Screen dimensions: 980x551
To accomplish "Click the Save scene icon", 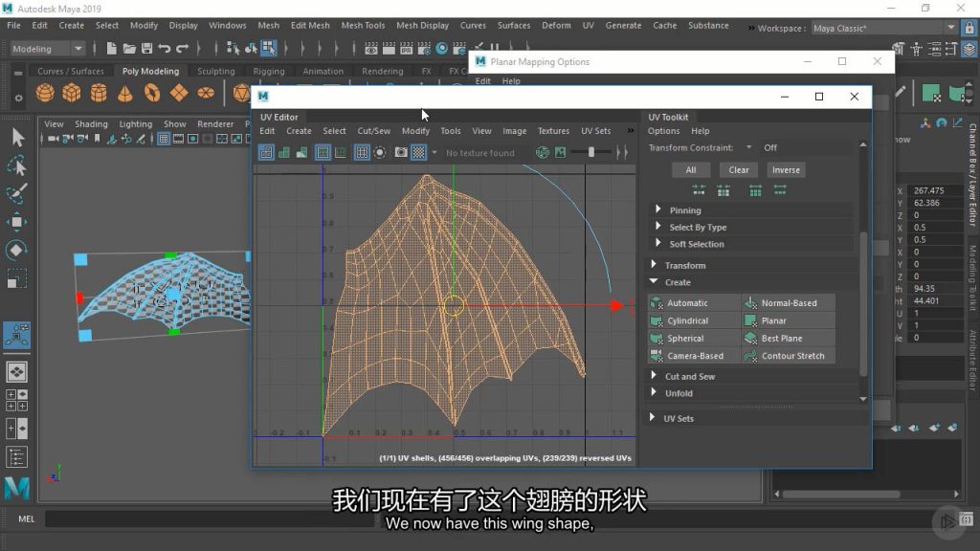I will pos(146,49).
